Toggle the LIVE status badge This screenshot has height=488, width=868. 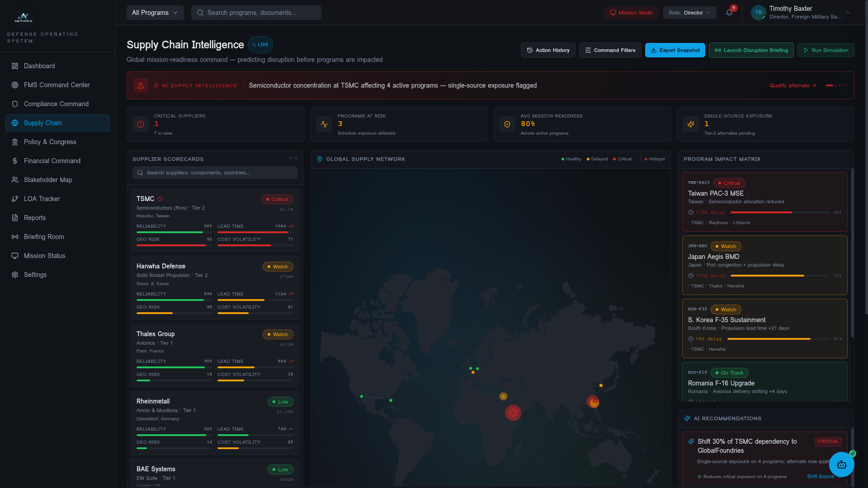[x=260, y=45]
